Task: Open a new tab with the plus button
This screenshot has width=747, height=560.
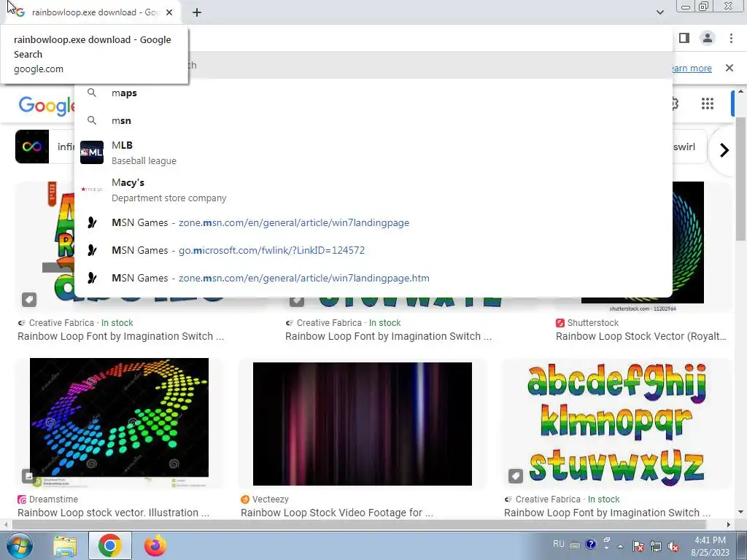Action: click(197, 12)
